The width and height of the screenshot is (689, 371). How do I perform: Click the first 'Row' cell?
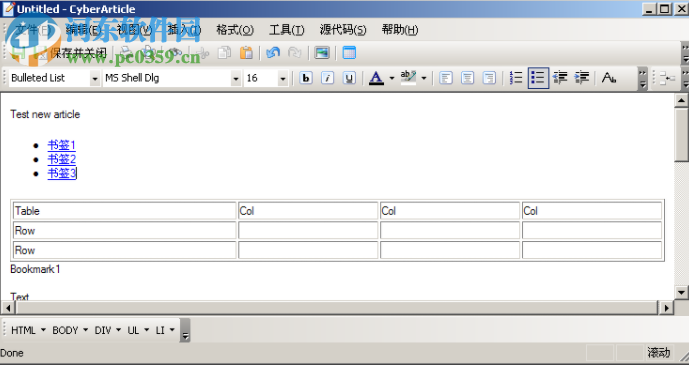click(125, 230)
